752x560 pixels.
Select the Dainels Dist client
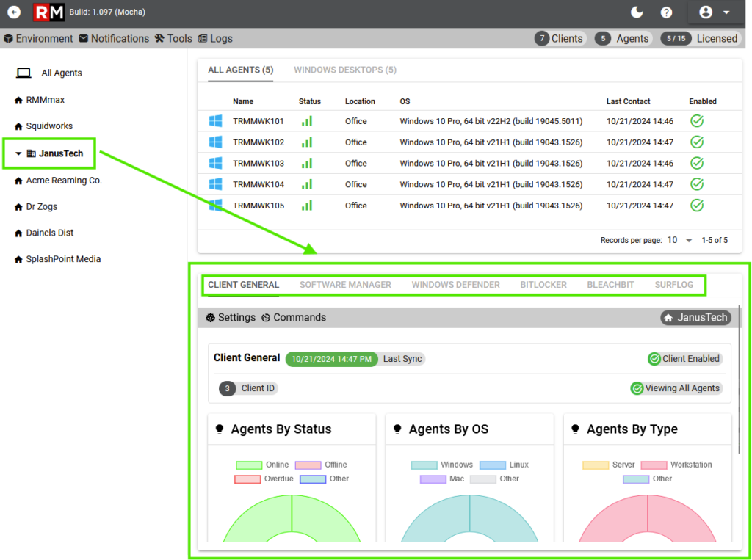tap(44, 233)
